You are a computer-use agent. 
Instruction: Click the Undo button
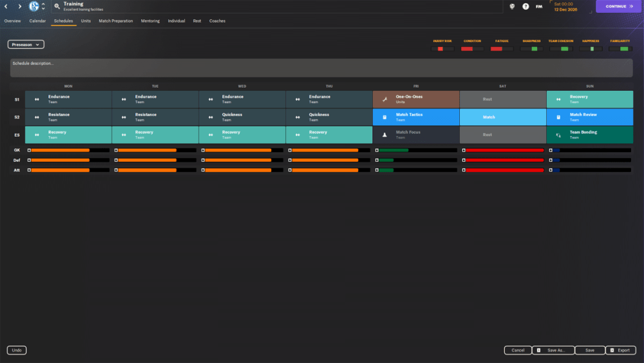(17, 350)
